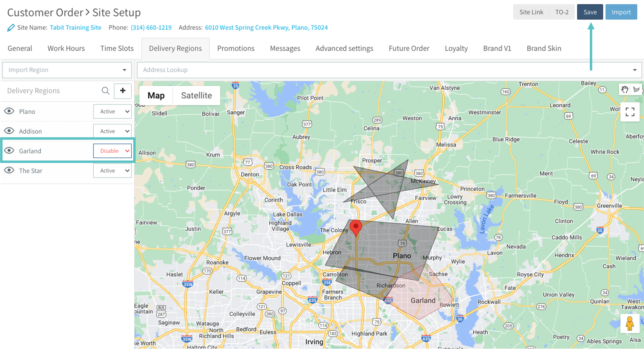The image size is (644, 349).
Task: Click the Address Lookup input field
Action: [375, 70]
